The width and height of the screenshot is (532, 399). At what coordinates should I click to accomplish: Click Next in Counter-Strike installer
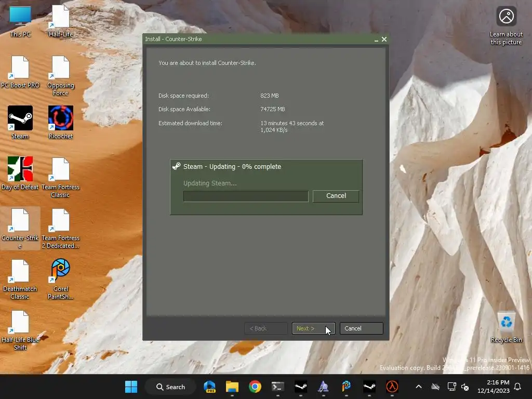(x=313, y=328)
